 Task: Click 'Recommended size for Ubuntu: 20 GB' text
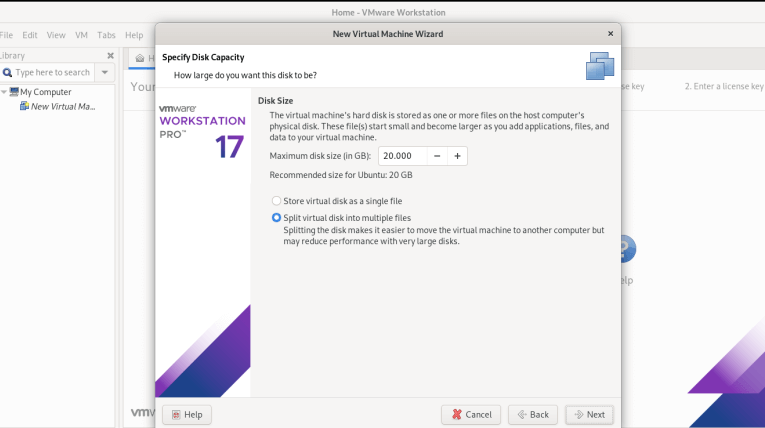click(x=341, y=175)
